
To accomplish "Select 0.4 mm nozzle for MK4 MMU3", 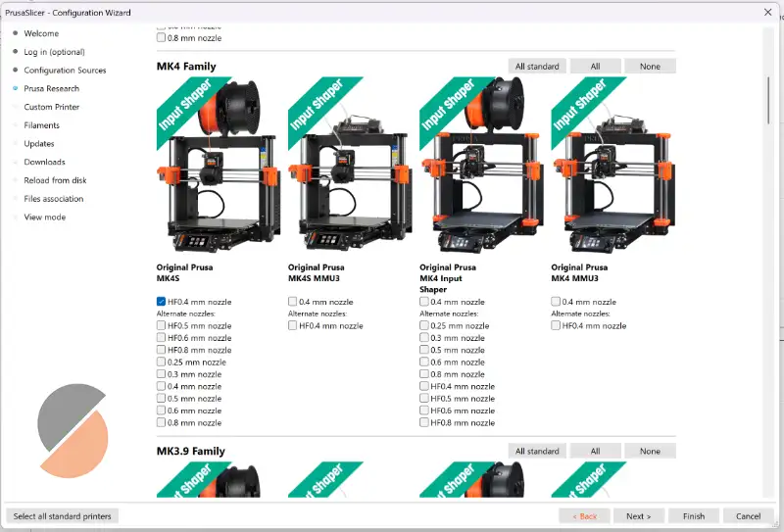I will click(x=556, y=302).
